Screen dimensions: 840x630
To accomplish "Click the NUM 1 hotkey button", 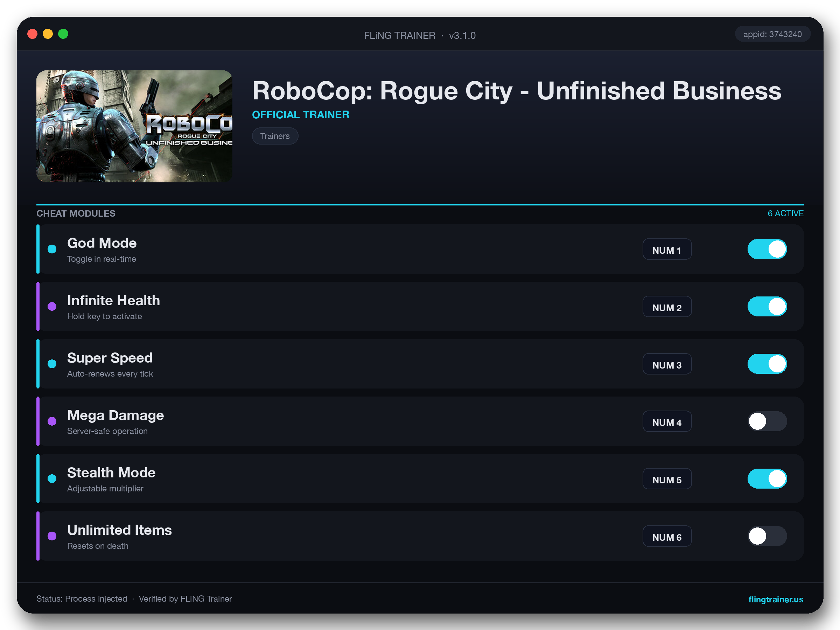I will (667, 249).
